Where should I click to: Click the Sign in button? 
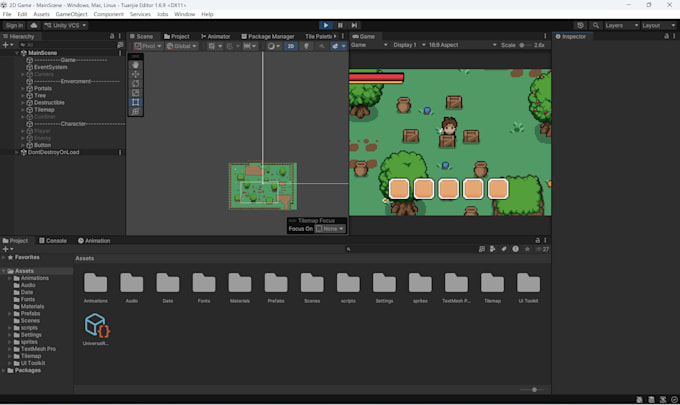pos(14,26)
